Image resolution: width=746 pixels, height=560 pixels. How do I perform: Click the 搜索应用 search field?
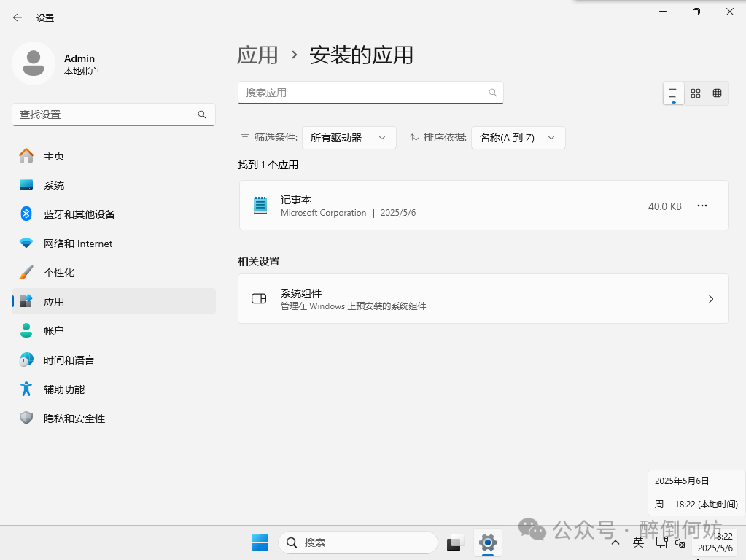click(365, 93)
